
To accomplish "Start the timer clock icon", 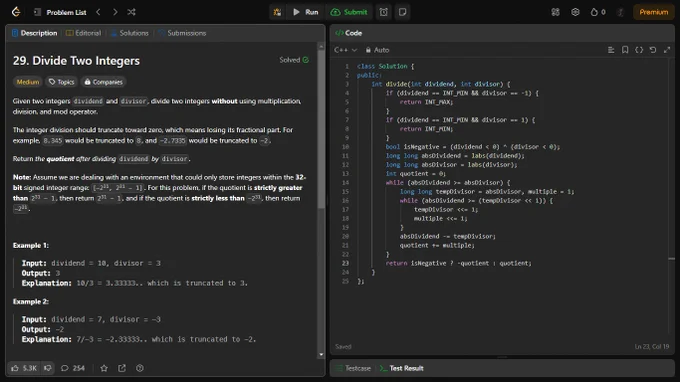I will pyautogui.click(x=384, y=12).
